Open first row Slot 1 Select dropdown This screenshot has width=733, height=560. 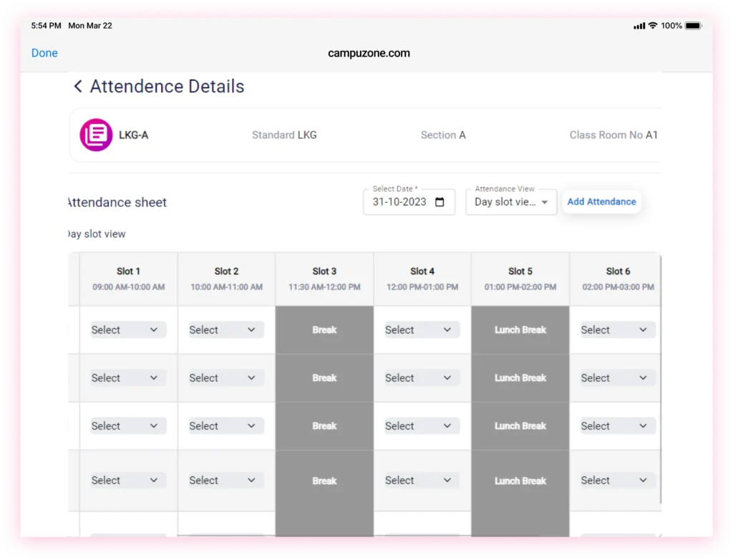click(127, 330)
